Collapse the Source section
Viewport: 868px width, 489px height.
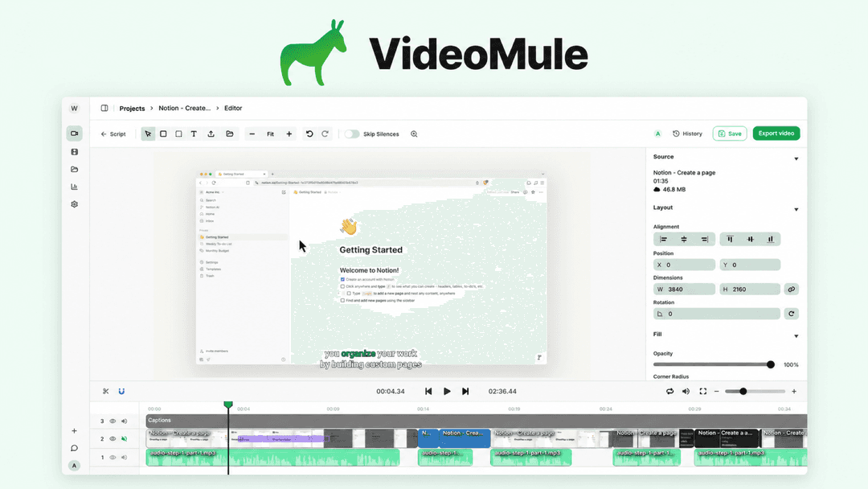pos(796,159)
